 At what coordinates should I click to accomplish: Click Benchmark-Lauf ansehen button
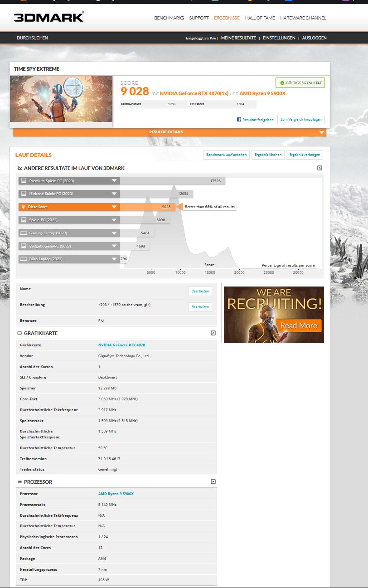[x=226, y=155]
